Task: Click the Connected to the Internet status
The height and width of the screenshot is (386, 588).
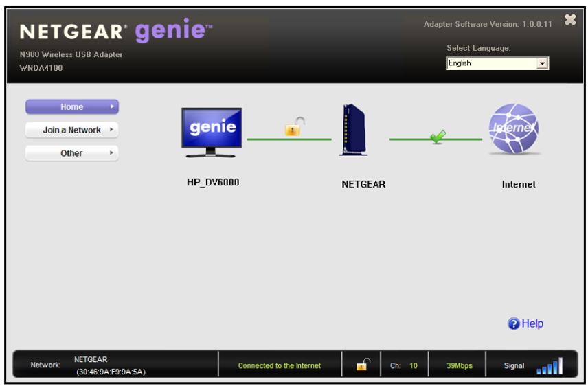Action: click(280, 366)
